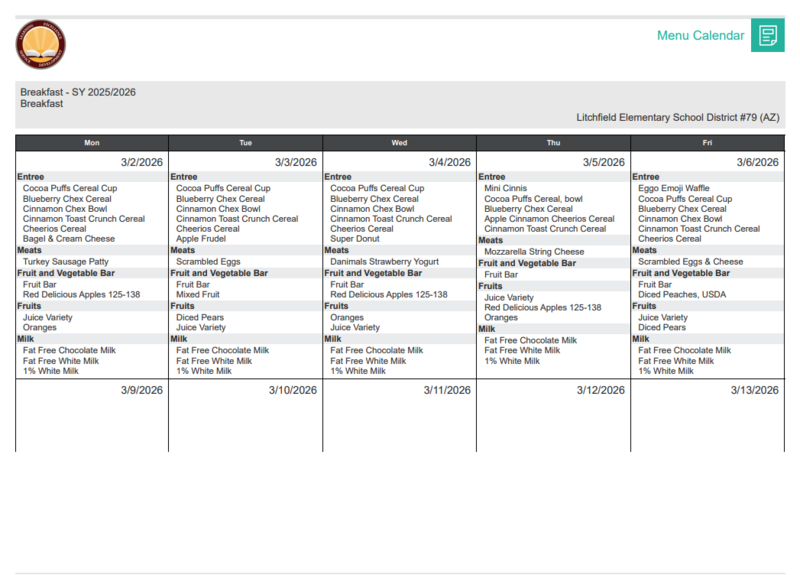Click Scrambled Eggs & Cheese on Friday

click(x=690, y=262)
